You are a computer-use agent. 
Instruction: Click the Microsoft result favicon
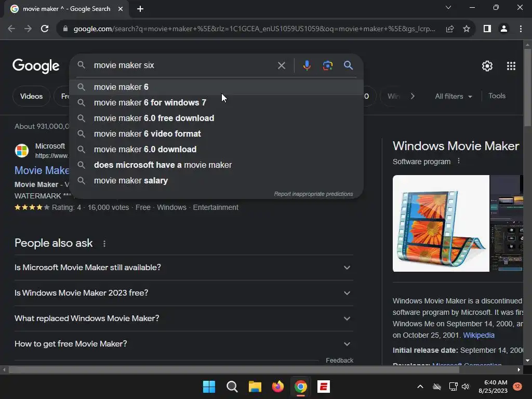click(x=22, y=151)
